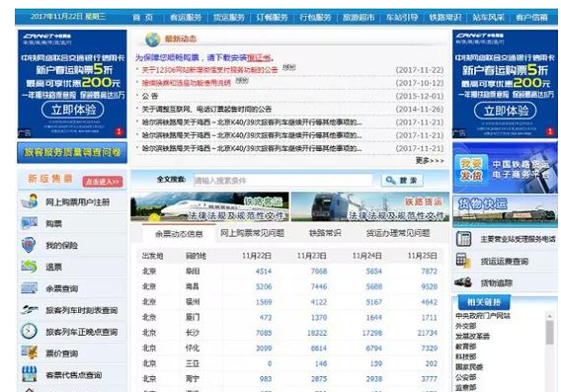Click the train icon for 旅客列车时刻表查询
The height and width of the screenshot is (392, 561).
pyautogui.click(x=30, y=310)
